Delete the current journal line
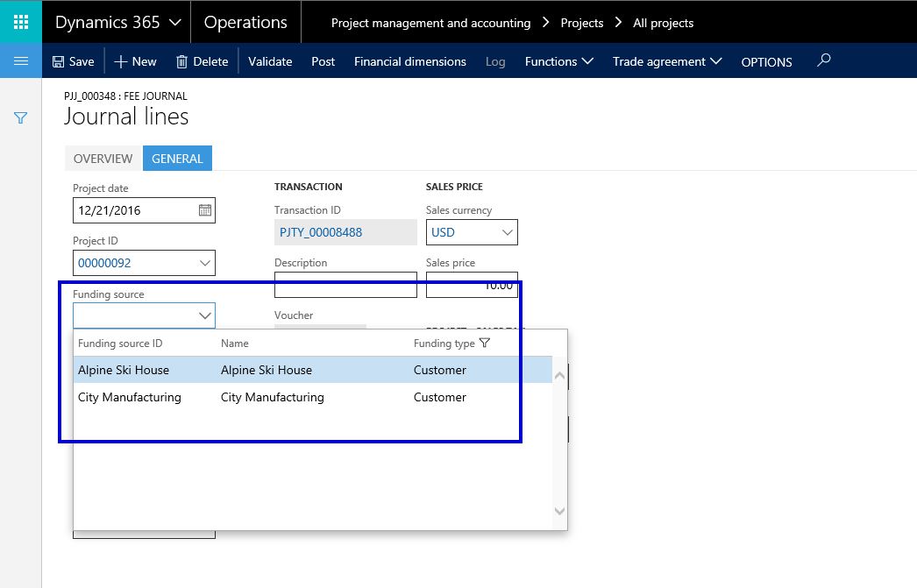 pyautogui.click(x=202, y=61)
